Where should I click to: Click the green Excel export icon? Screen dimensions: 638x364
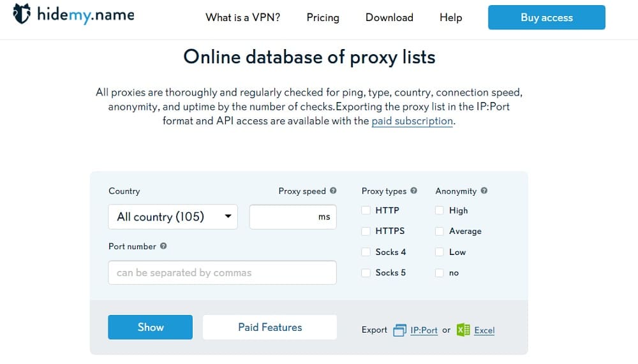coord(463,330)
